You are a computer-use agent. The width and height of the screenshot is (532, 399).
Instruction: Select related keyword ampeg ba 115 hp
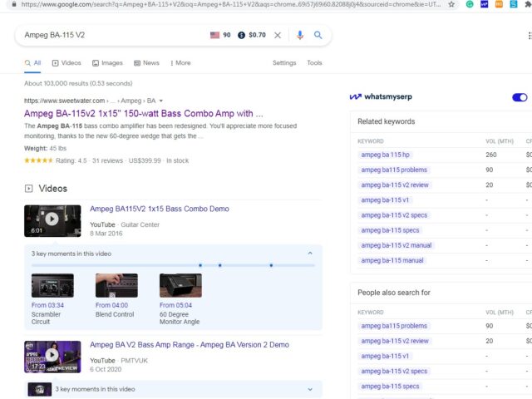click(x=385, y=155)
